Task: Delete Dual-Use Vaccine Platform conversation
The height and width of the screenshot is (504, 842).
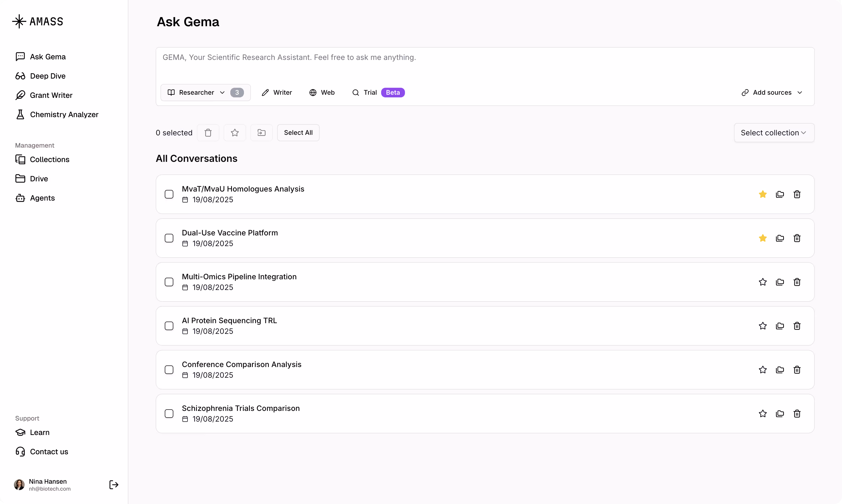Action: (x=797, y=238)
